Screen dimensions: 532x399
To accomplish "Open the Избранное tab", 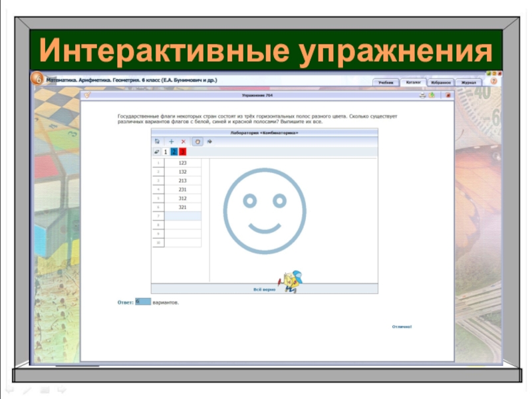I will click(441, 82).
